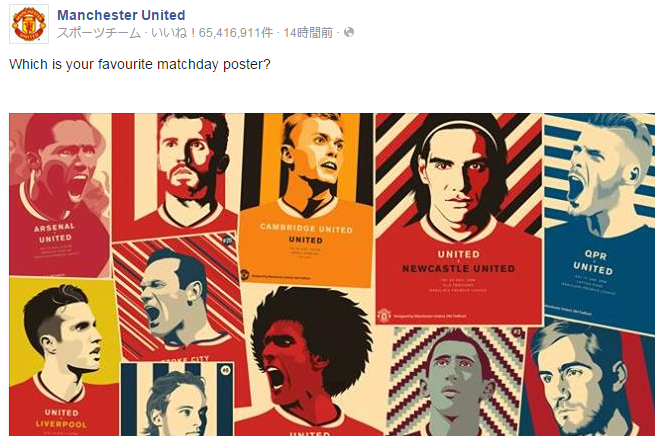Select the United v Liverpool yellow poster
655x436 pixels.
coord(63,357)
